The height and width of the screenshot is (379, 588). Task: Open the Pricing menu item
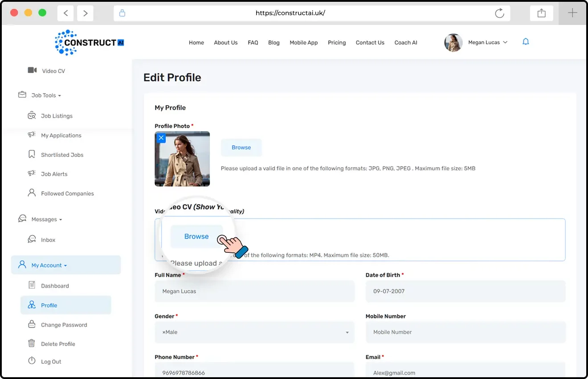(x=337, y=43)
